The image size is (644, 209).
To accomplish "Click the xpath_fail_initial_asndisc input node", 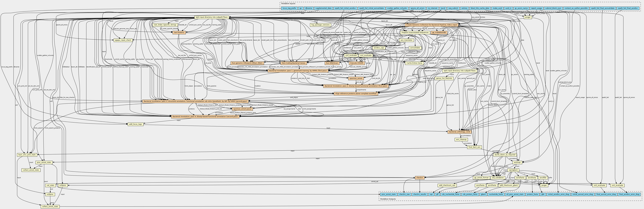I will click(x=345, y=8).
